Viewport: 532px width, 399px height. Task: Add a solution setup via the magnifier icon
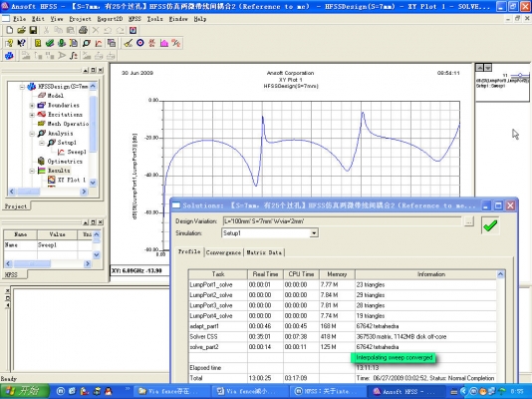pyautogui.click(x=87, y=43)
